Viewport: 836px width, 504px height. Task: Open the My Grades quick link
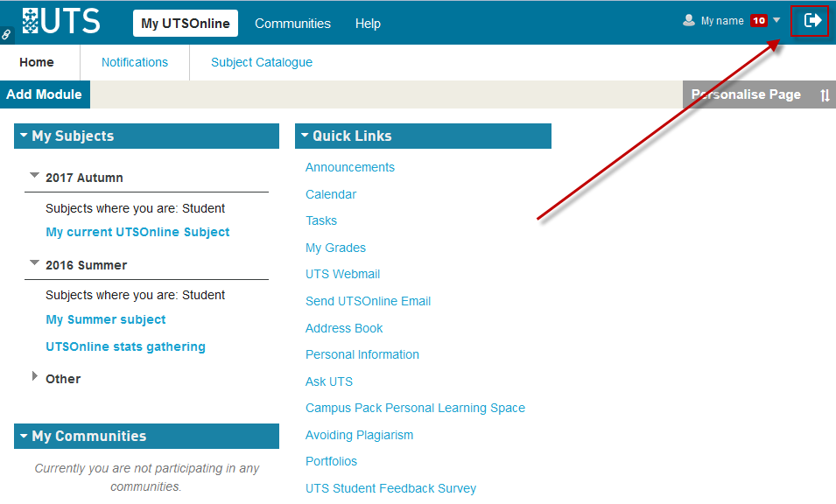pos(335,248)
